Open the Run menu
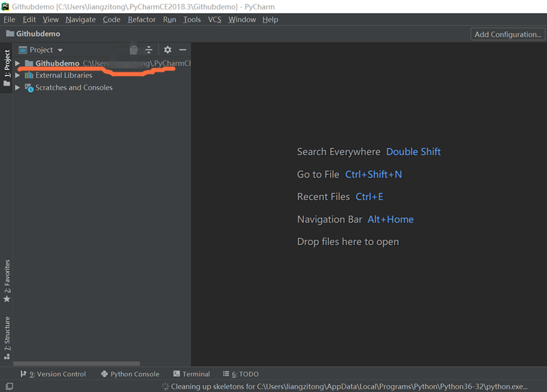 tap(170, 20)
